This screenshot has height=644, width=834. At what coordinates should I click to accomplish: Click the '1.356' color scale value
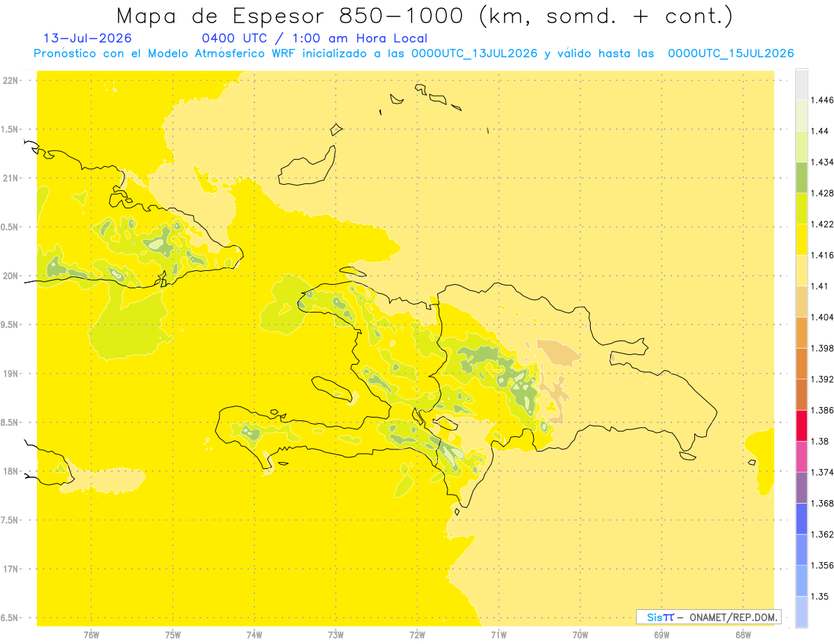(822, 565)
